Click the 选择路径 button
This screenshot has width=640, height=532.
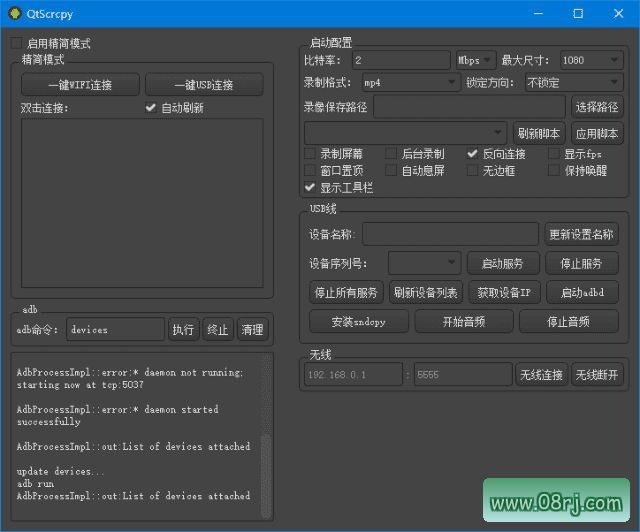pos(597,107)
